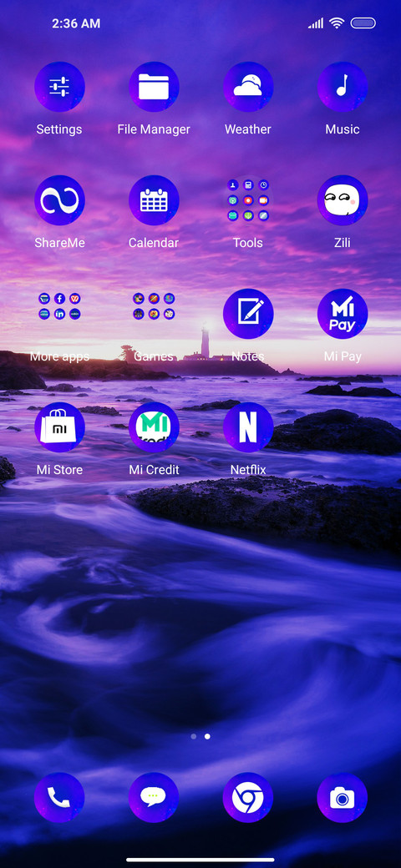Tap the Netflix label text
This screenshot has height=868, width=401.
pyautogui.click(x=247, y=470)
